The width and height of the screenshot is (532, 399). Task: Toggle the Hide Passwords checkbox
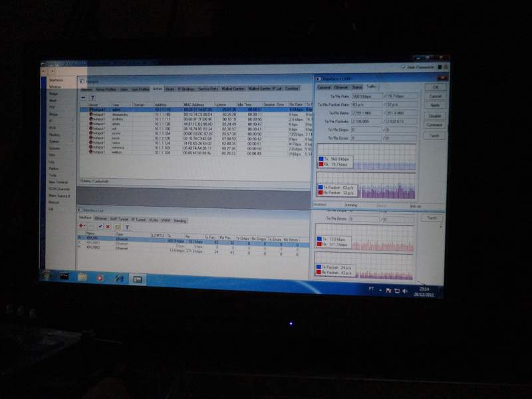pyautogui.click(x=404, y=67)
